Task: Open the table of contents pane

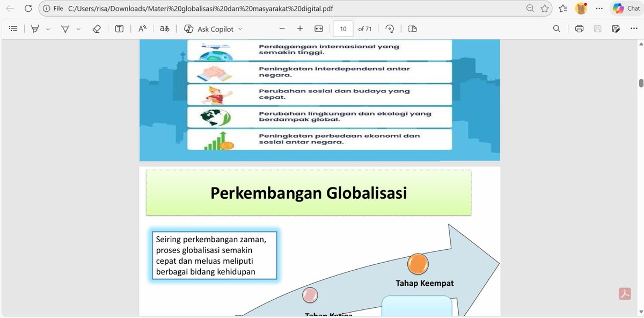Action: click(13, 28)
